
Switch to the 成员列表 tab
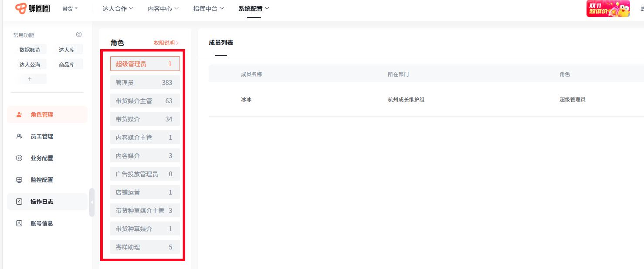221,43
